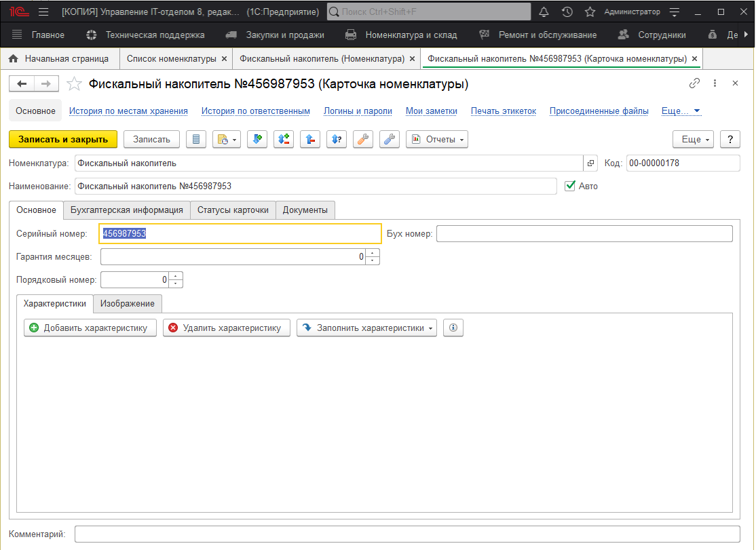This screenshot has height=550, width=756.
Task: Open the Изображение tab
Action: pyautogui.click(x=128, y=303)
